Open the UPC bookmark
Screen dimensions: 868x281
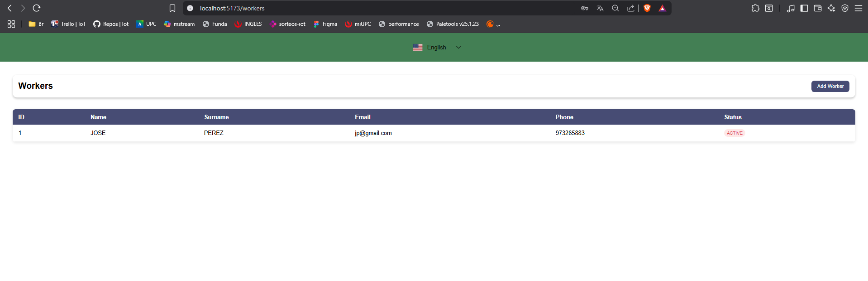tap(147, 24)
